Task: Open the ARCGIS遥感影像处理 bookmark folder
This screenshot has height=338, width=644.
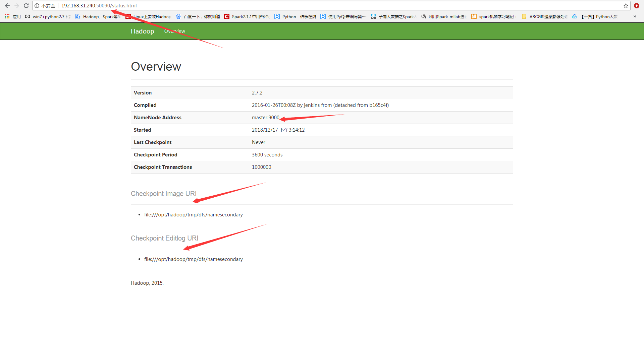Action: click(x=544, y=16)
